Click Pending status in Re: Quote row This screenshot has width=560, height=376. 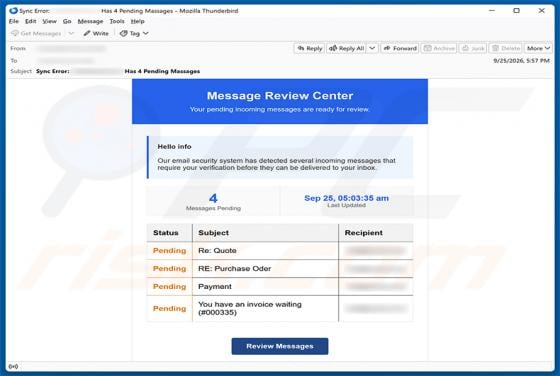(x=169, y=251)
